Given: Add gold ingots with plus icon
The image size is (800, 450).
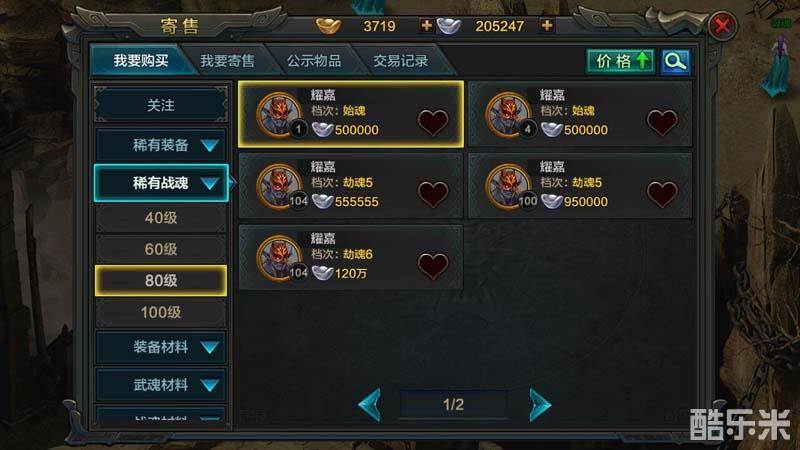Looking at the screenshot, I should point(427,25).
